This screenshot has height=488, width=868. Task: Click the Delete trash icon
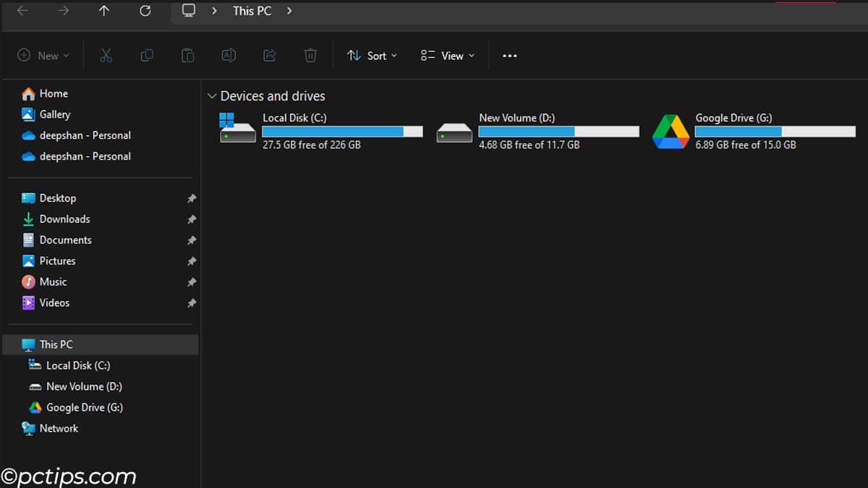click(x=310, y=56)
